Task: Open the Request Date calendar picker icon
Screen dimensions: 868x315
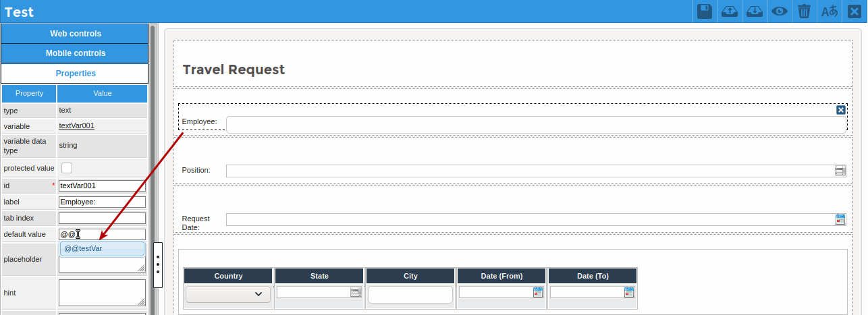Action: pos(840,219)
